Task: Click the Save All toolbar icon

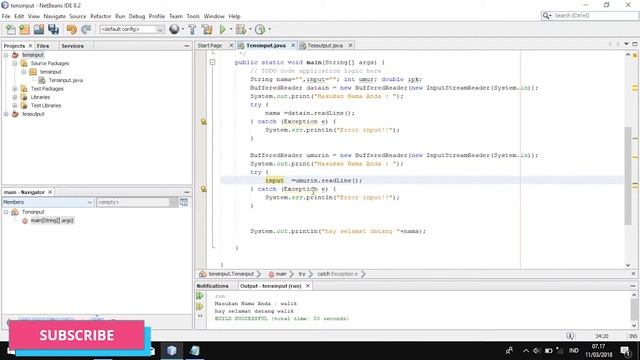Action: [x=53, y=29]
